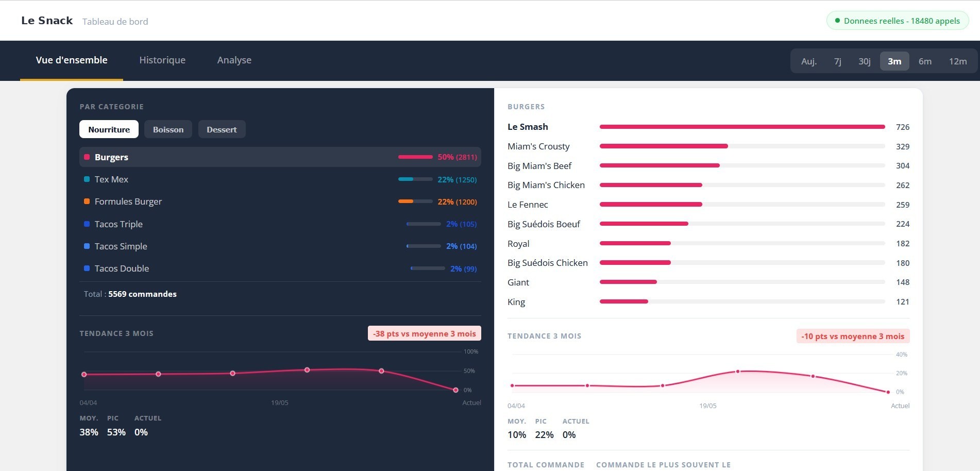
Task: Click the Le Smash order bar
Action: (x=742, y=127)
